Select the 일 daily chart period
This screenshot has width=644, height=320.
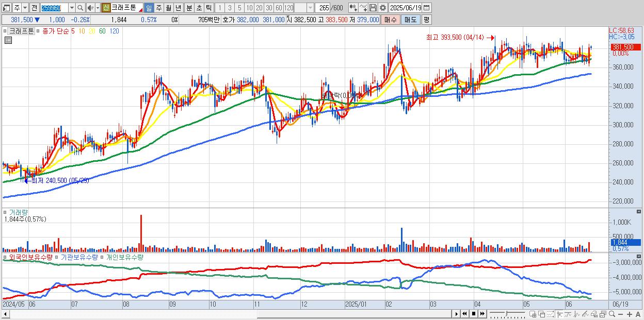tap(149, 8)
